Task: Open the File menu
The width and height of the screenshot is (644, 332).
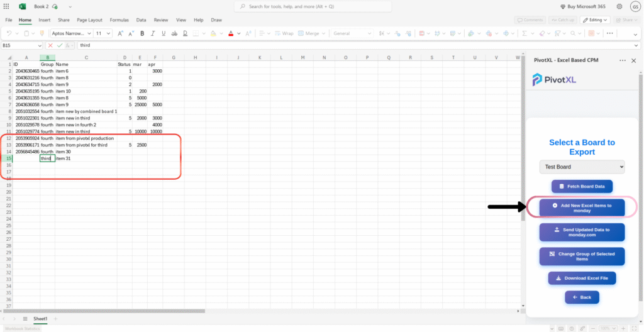Action: point(9,19)
